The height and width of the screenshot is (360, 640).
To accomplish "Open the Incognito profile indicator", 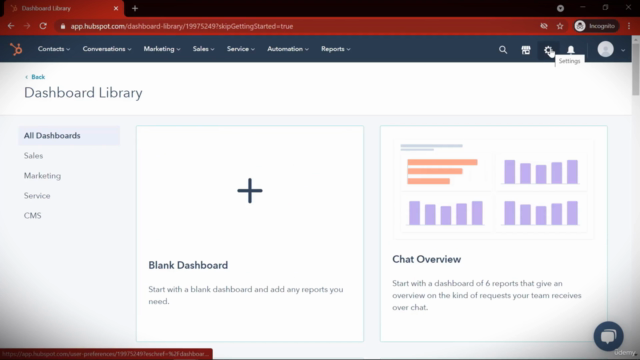I will point(596,26).
